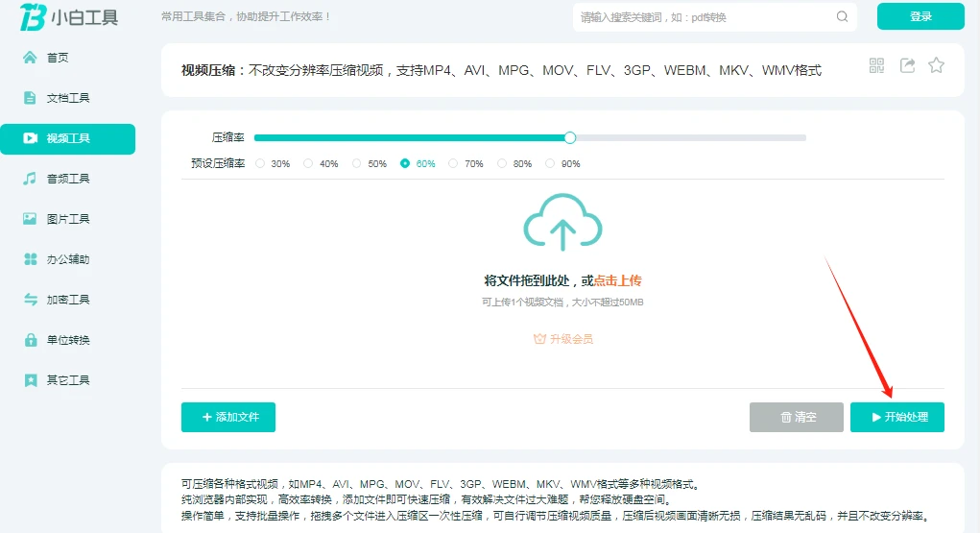The width and height of the screenshot is (980, 533).
Task: Open 其它工具 in the sidebar
Action: coord(67,379)
